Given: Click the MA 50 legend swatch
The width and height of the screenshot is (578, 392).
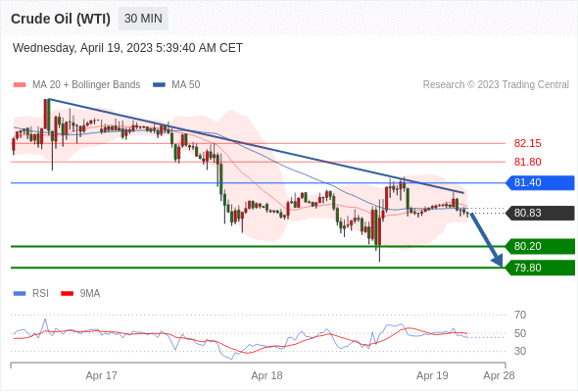Looking at the screenshot, I should coord(159,85).
